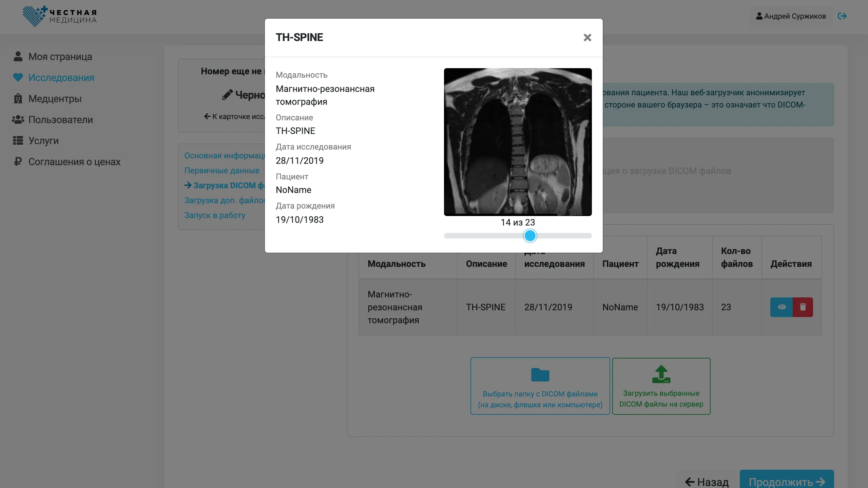Click the logout arrow icon

click(x=843, y=16)
